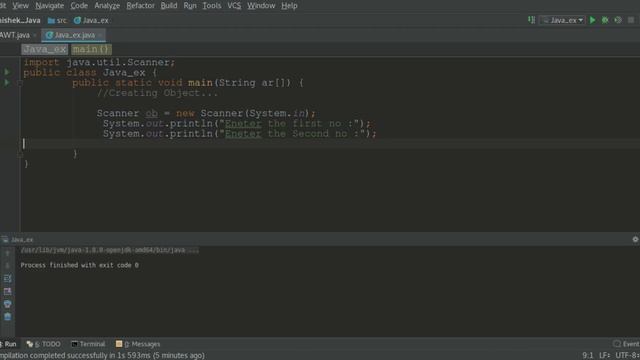Click the run gutter arrow beside main method
640x360 pixels.
pos(7,82)
